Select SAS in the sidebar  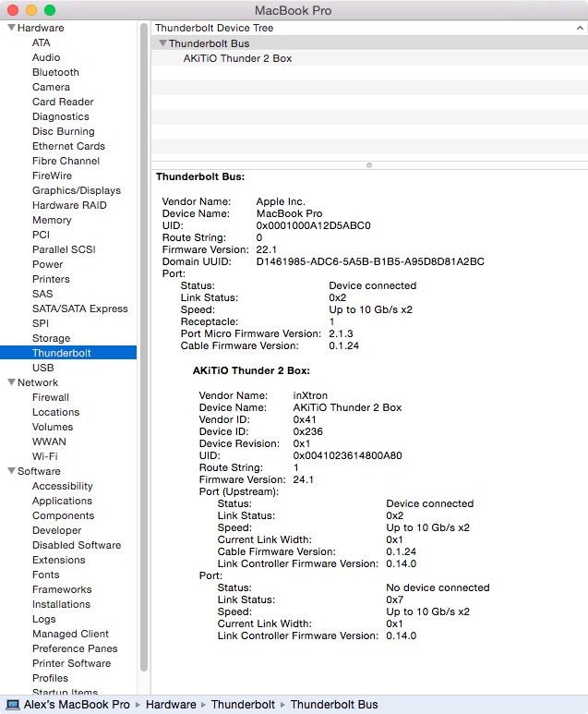(42, 294)
